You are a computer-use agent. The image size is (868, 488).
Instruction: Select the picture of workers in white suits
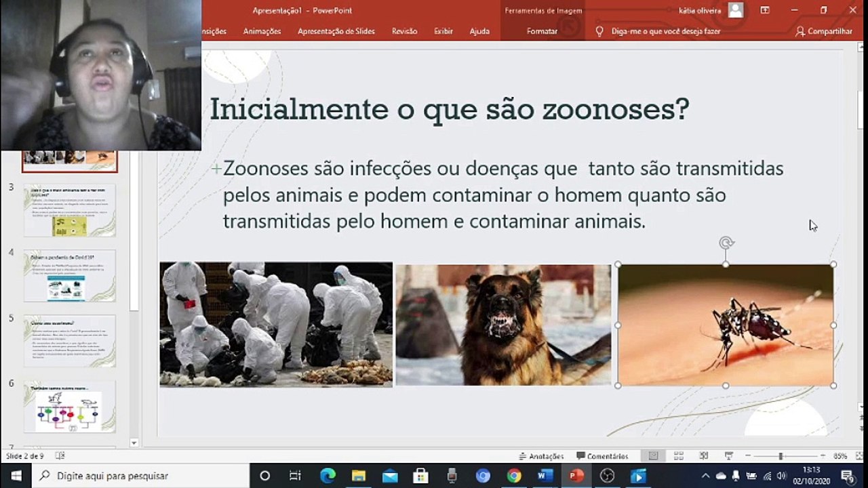click(x=276, y=325)
